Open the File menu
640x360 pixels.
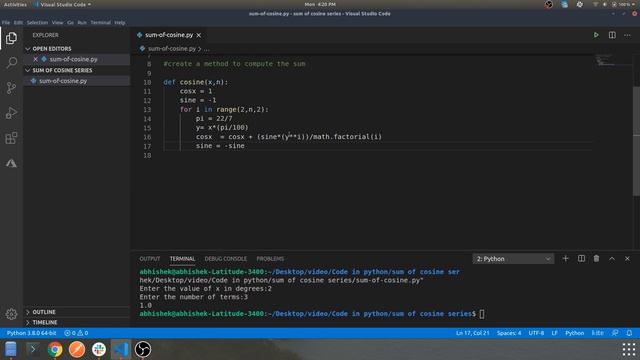tap(6, 23)
